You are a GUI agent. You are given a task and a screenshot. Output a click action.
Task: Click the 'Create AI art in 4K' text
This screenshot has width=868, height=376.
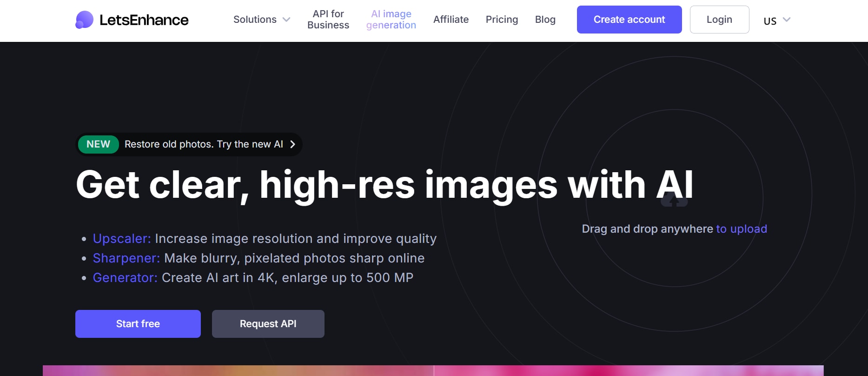(x=219, y=278)
